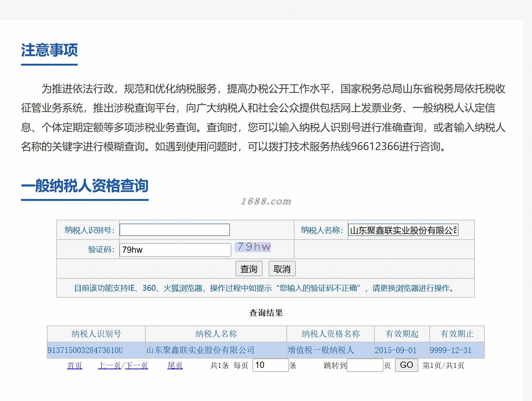The image size is (532, 401).
Task: Click the browser support notice text
Action: coord(265,288)
